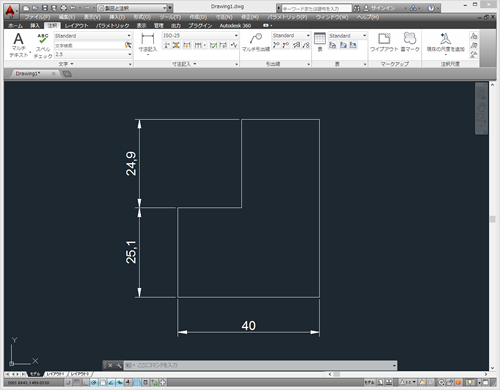
Task: Click the Save As icon in quick access toolbar
Action: [x=54, y=8]
